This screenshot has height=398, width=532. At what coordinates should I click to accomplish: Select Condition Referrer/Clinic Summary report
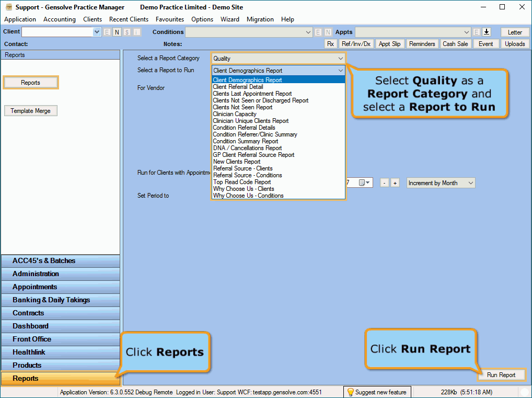click(x=278, y=134)
